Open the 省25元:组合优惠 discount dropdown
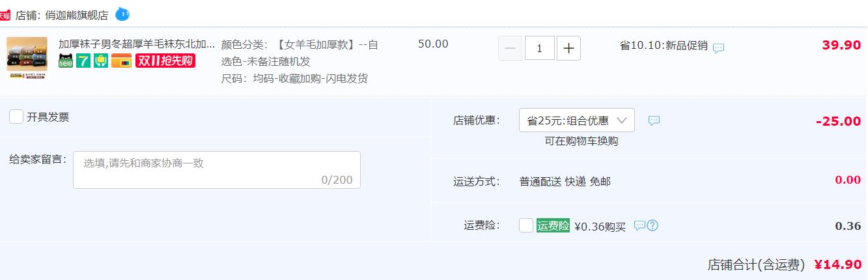 576,120
